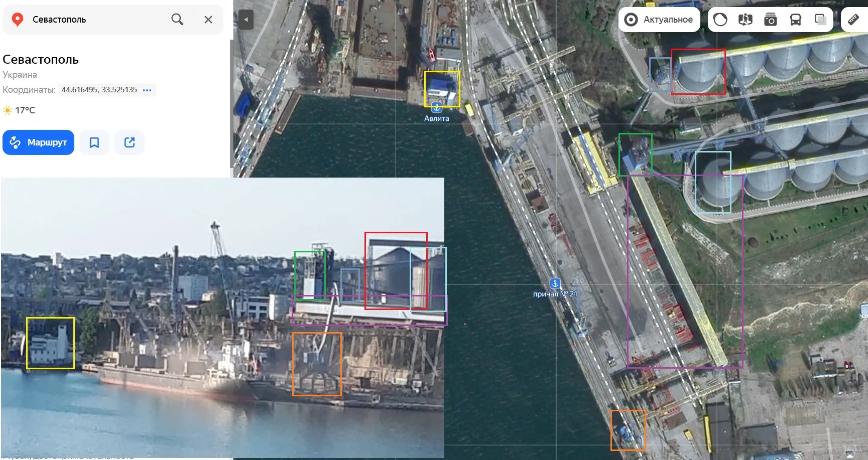The height and width of the screenshot is (460, 868).
Task: Click the red location pin icon
Action: coord(18,20)
